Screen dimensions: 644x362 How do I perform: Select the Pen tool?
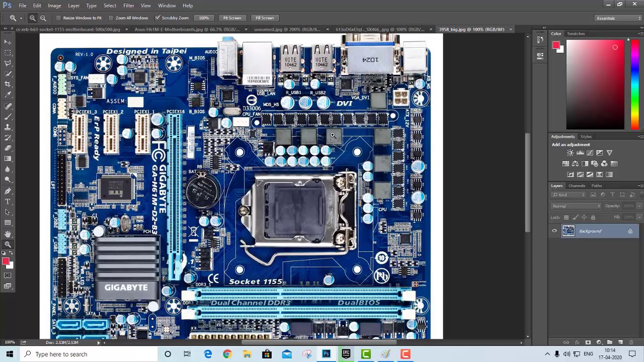point(8,191)
